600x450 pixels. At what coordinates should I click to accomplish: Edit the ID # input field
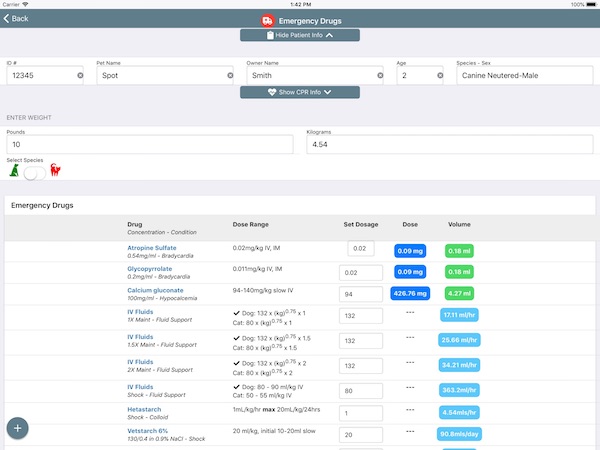(x=45, y=75)
